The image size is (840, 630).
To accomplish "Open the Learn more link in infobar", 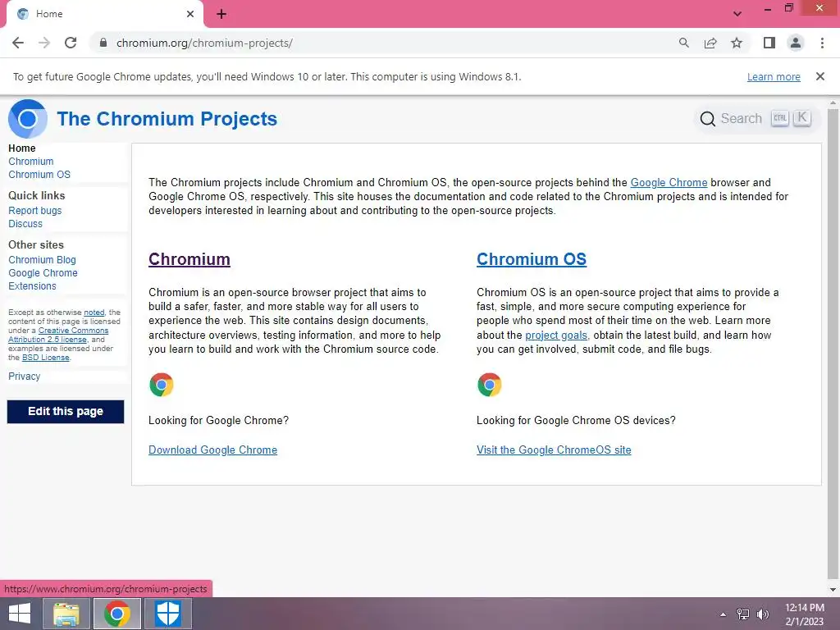I will click(774, 76).
